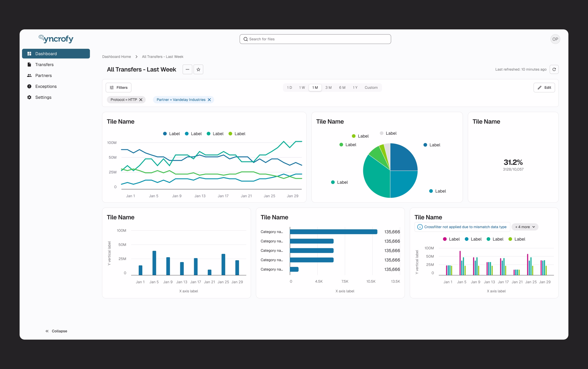Open Settings from the sidebar
The width and height of the screenshot is (588, 369).
point(43,97)
